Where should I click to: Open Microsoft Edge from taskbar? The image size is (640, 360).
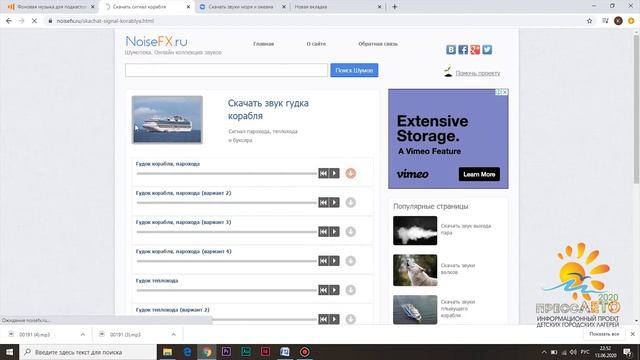[187, 352]
